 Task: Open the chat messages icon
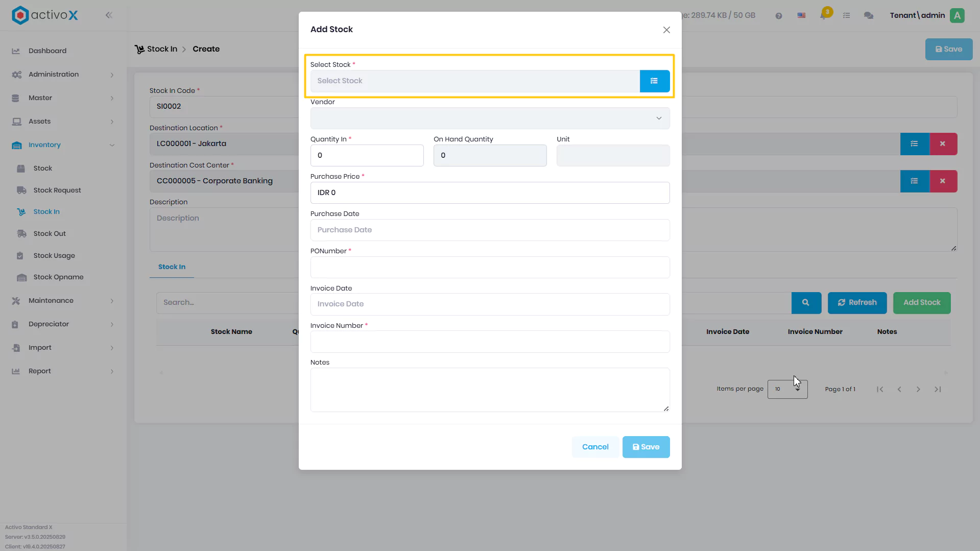(868, 15)
